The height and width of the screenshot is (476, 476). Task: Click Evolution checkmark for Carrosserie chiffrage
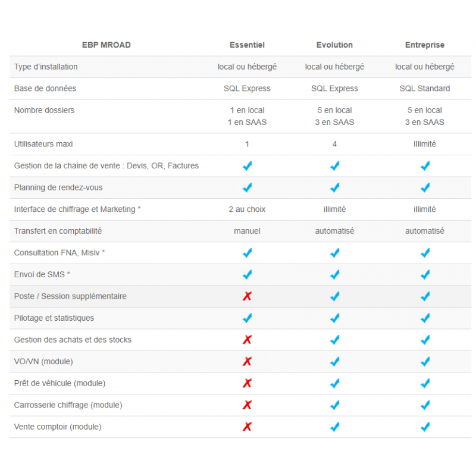[334, 405]
